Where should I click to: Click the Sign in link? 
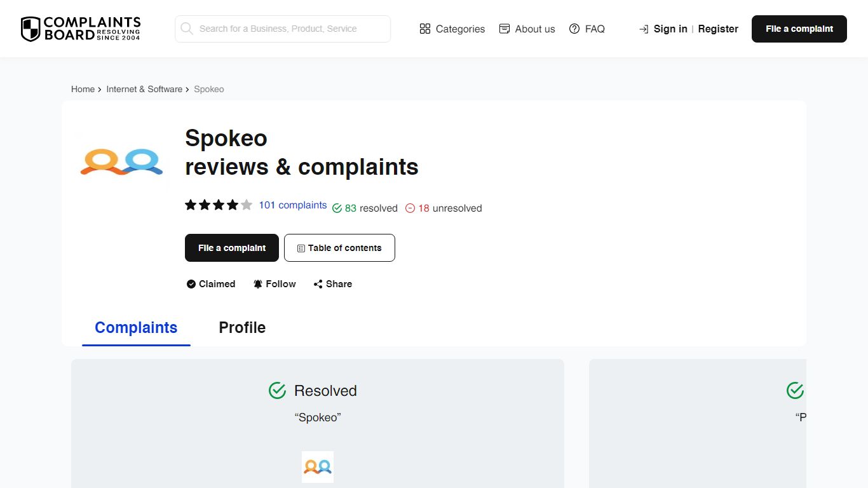[x=670, y=29]
